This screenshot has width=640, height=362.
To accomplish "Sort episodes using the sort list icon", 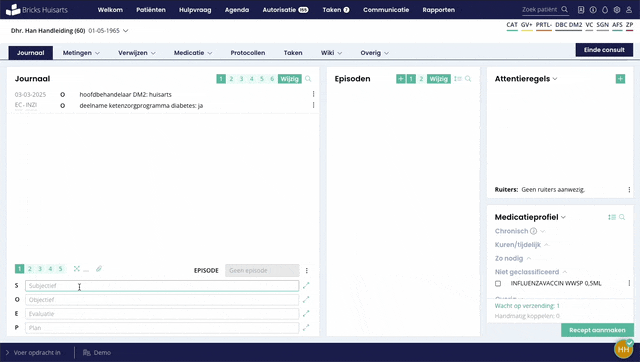I will click(458, 79).
